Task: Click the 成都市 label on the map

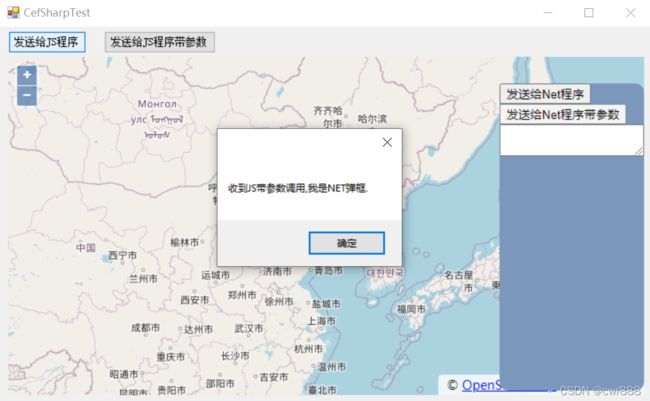Action: click(x=145, y=328)
